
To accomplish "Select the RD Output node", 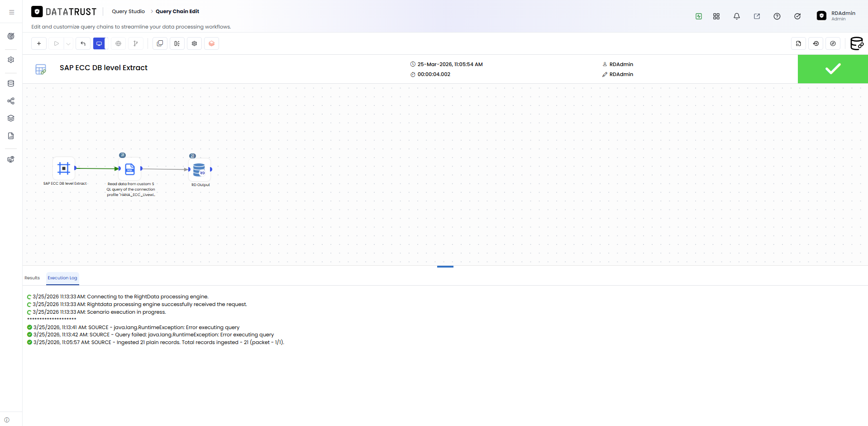I will [x=199, y=169].
